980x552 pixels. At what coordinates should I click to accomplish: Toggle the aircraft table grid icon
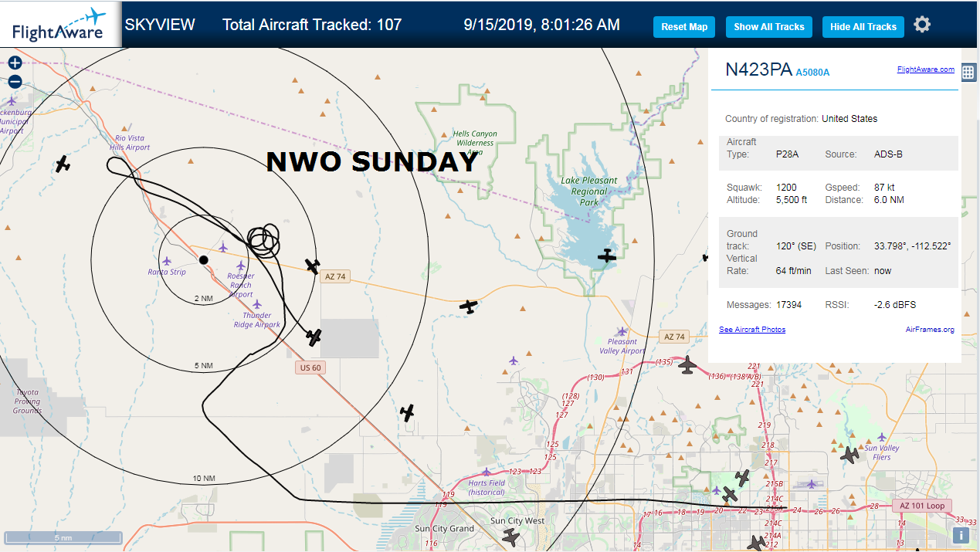pyautogui.click(x=968, y=72)
